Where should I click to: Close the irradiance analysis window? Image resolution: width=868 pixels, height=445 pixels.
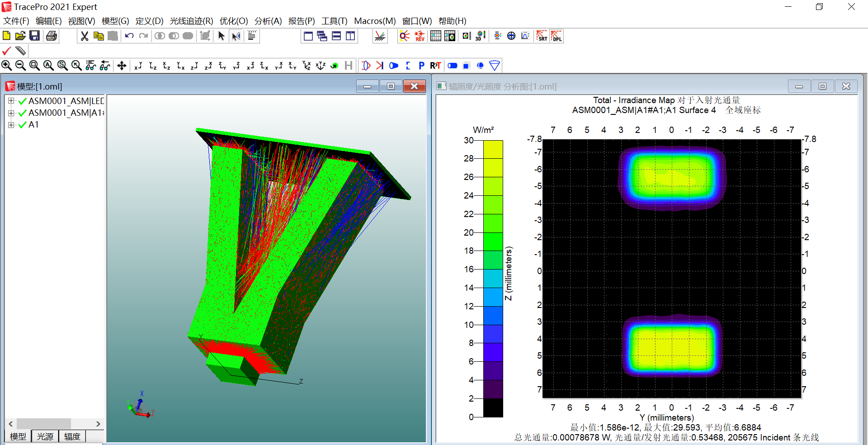click(x=846, y=86)
